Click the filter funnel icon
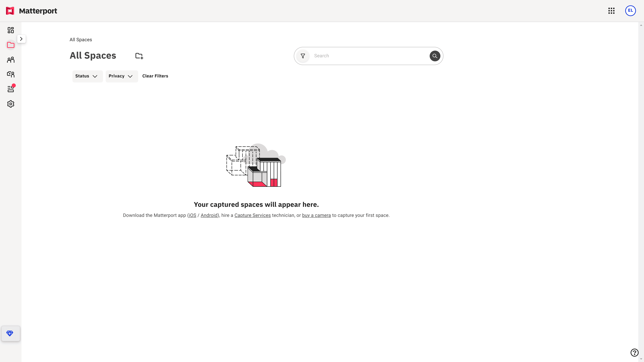This screenshot has height=362, width=644. click(x=303, y=56)
